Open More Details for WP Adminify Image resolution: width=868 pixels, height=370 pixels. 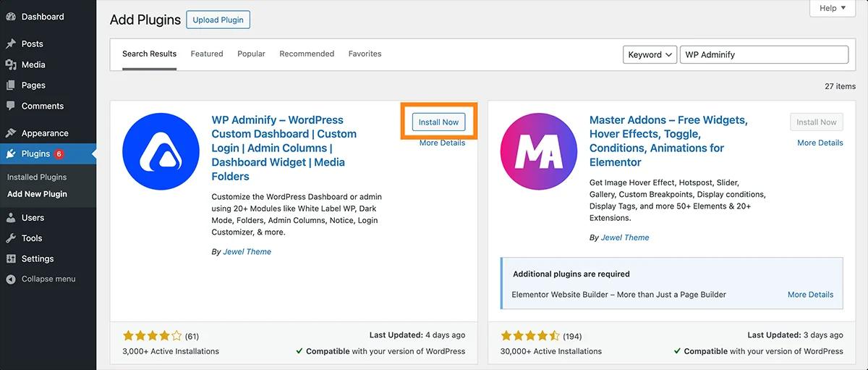pos(442,143)
